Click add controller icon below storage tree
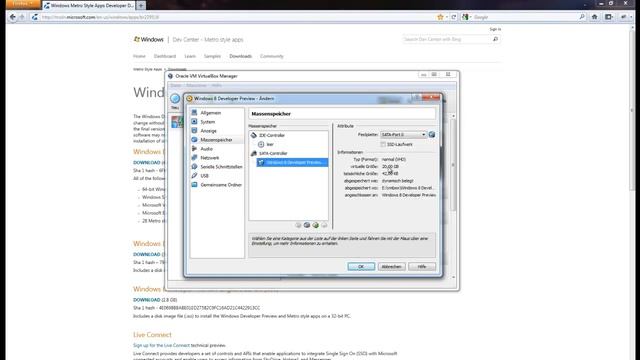Viewport: 640px width, 360px height. coord(298,225)
